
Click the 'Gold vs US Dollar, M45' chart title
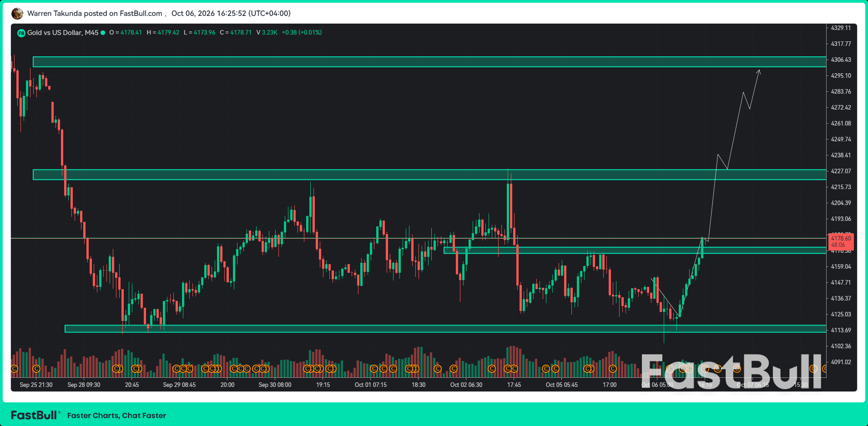click(x=63, y=33)
